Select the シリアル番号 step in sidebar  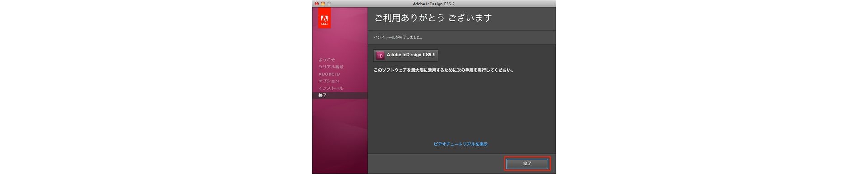(330, 67)
